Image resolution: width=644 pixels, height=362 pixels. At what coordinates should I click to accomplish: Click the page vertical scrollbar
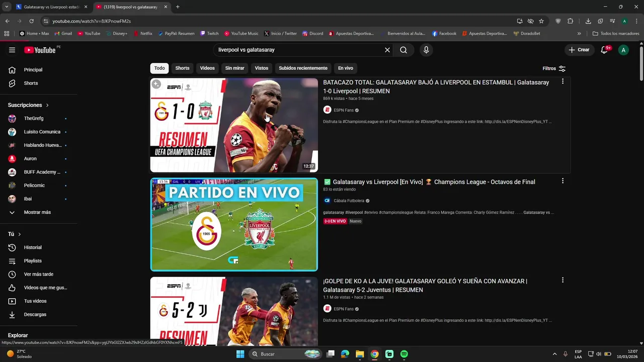coord(641,63)
